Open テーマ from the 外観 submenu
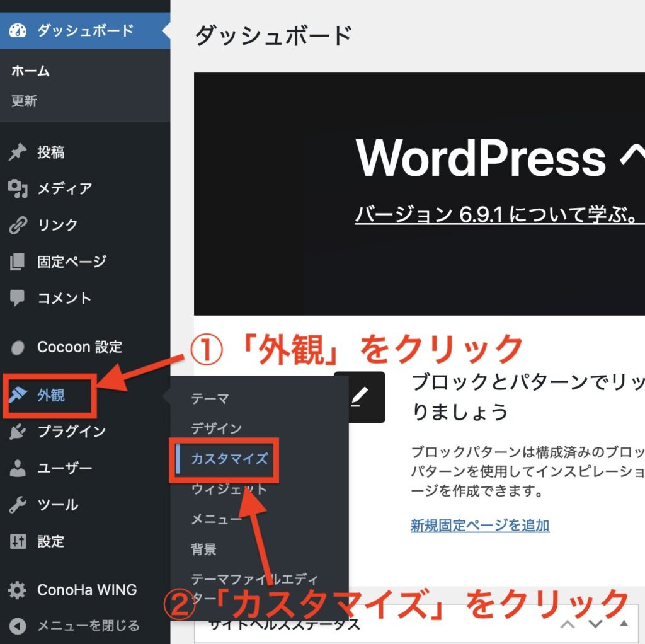The image size is (645, 644). [210, 398]
